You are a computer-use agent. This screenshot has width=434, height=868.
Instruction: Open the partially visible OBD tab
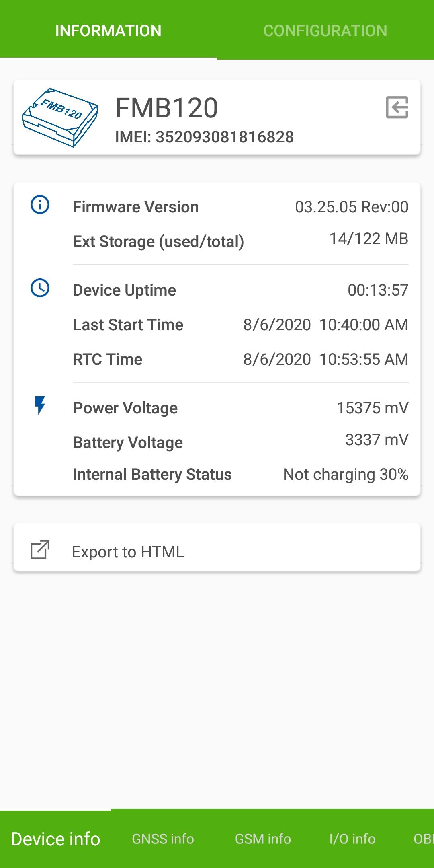click(423, 839)
